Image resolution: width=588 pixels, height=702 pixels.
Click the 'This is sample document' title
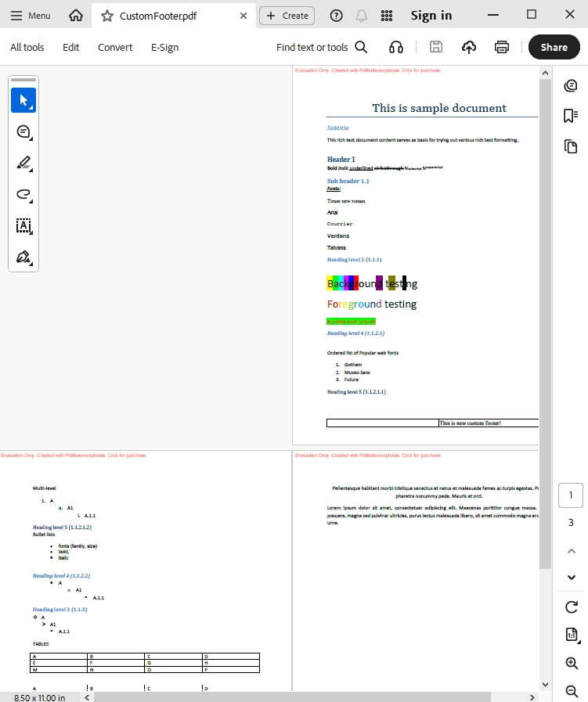pos(439,108)
